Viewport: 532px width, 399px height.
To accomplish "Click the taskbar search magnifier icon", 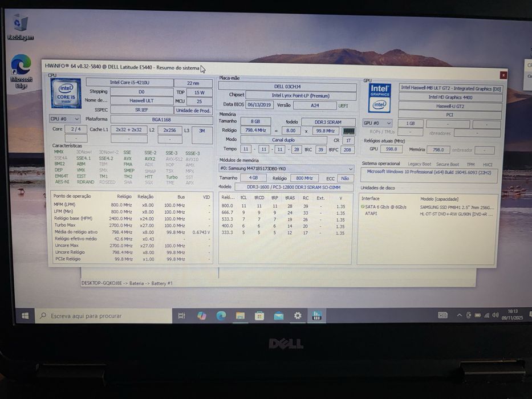I will pos(43,316).
